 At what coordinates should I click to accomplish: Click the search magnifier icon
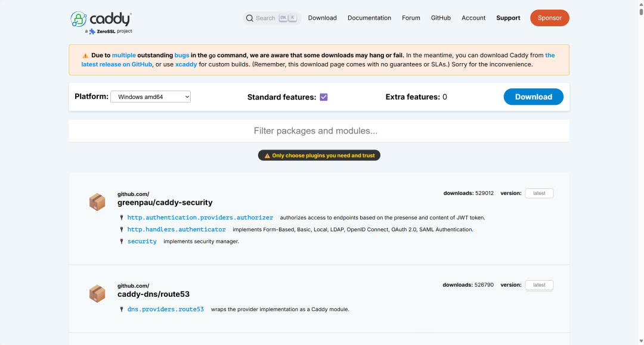[x=250, y=18]
